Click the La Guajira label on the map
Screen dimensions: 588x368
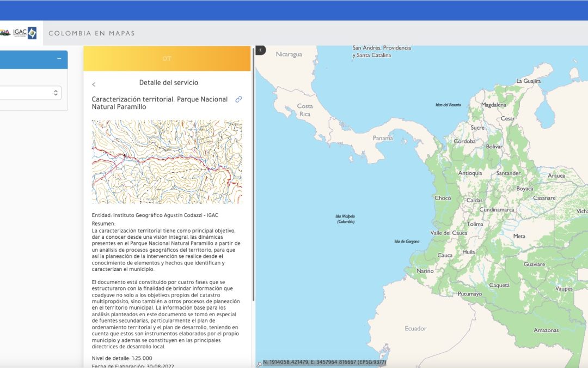528,81
